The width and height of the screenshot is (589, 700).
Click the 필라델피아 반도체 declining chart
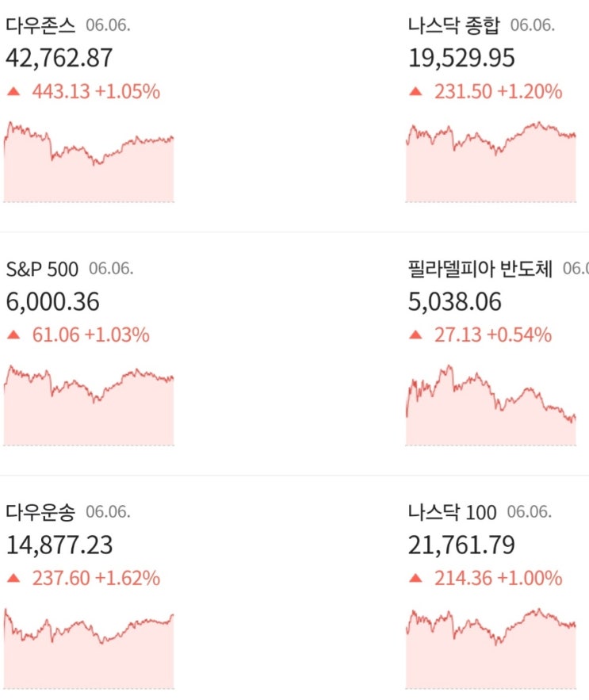491,406
